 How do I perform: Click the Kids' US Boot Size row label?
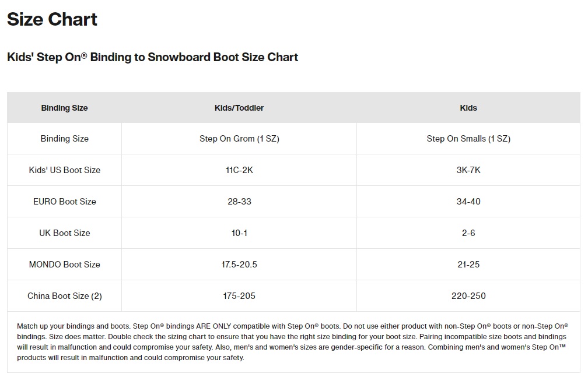(x=64, y=170)
